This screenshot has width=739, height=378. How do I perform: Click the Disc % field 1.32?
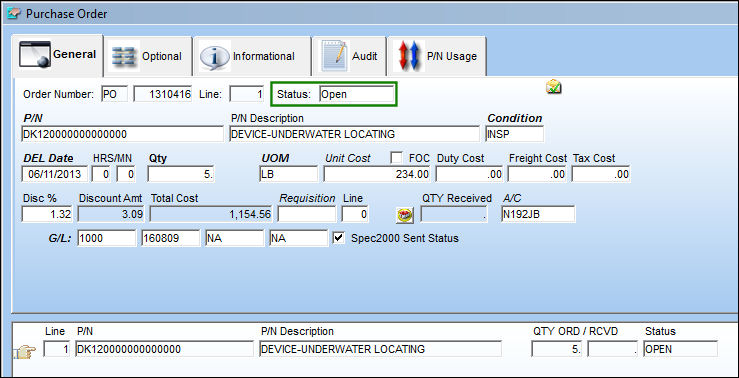click(x=47, y=214)
